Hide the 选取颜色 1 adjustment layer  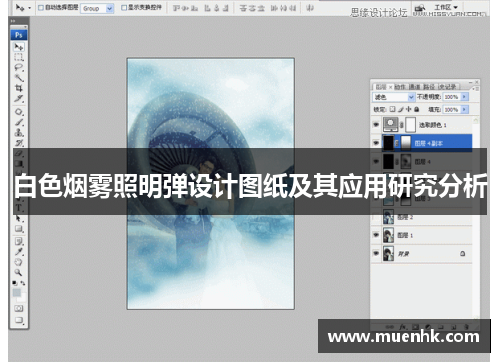pos(376,125)
